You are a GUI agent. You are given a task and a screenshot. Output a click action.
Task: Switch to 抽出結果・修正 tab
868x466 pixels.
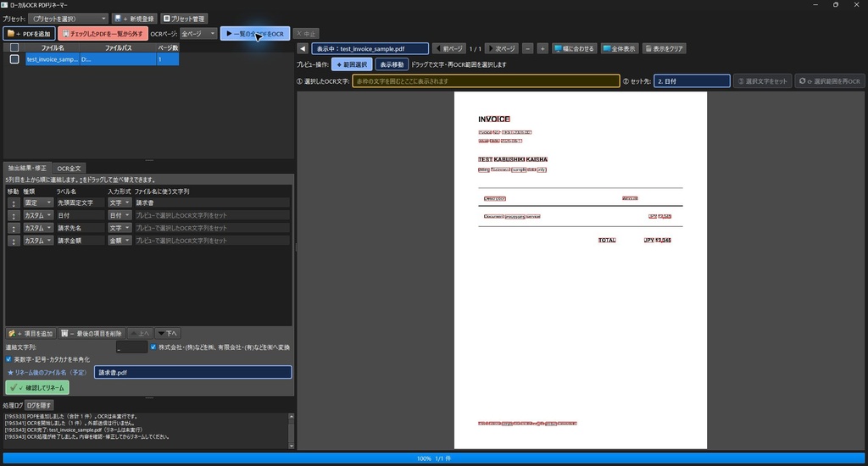click(27, 169)
